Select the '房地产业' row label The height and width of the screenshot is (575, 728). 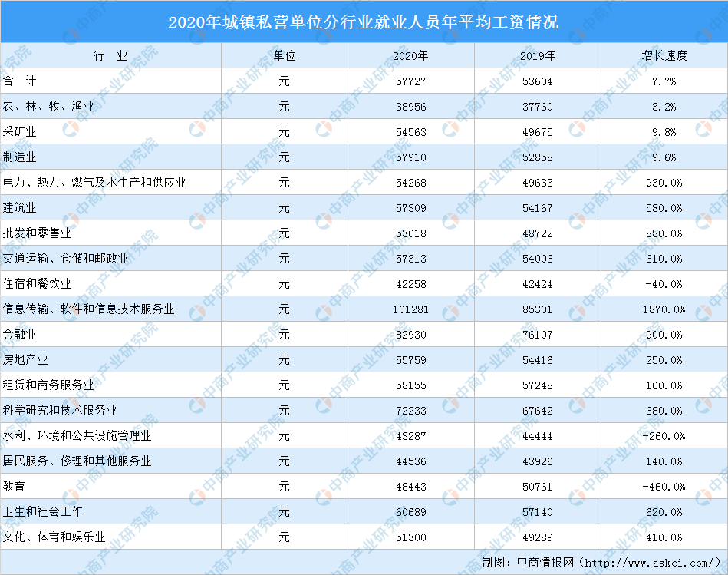[25, 359]
